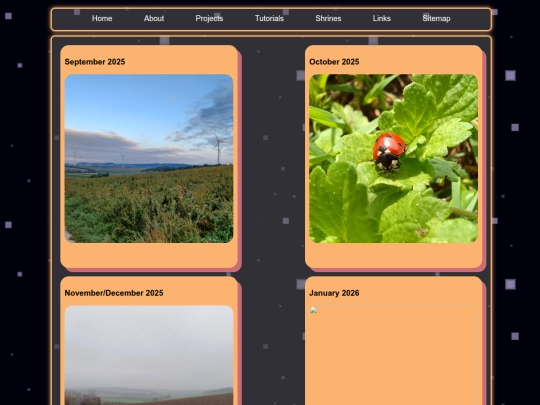
Task: Open the November/December 2025 foggy landscape photo
Action: [149, 355]
